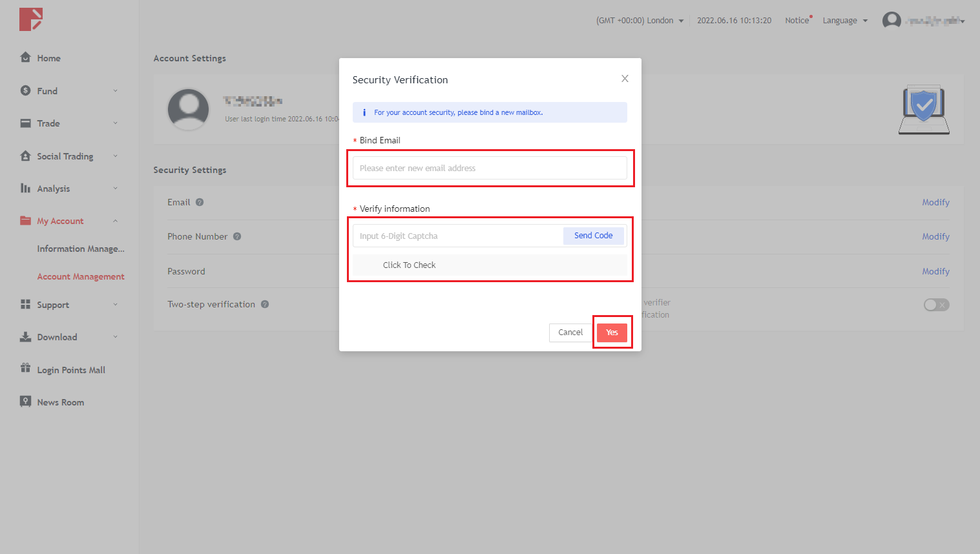This screenshot has width=980, height=554.
Task: Select Account Management in sidebar
Action: 81,276
